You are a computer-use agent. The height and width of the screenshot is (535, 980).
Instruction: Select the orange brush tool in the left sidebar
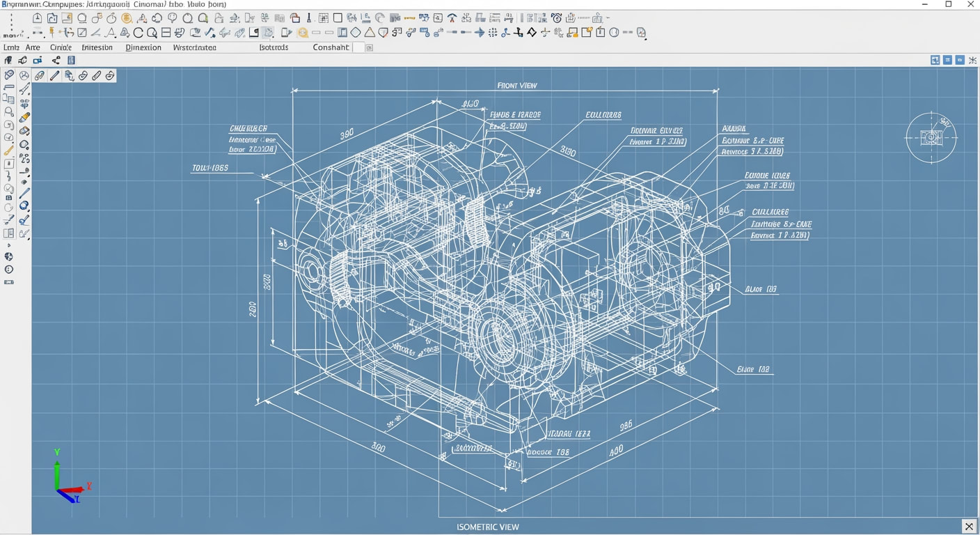(x=9, y=150)
